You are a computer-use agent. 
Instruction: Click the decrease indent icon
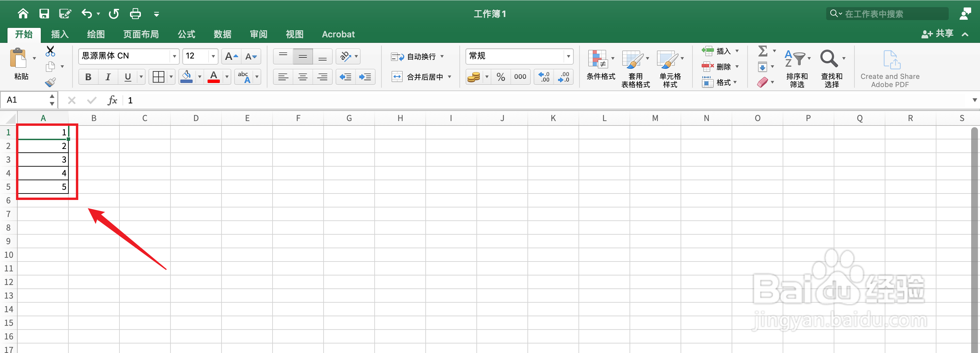click(345, 77)
